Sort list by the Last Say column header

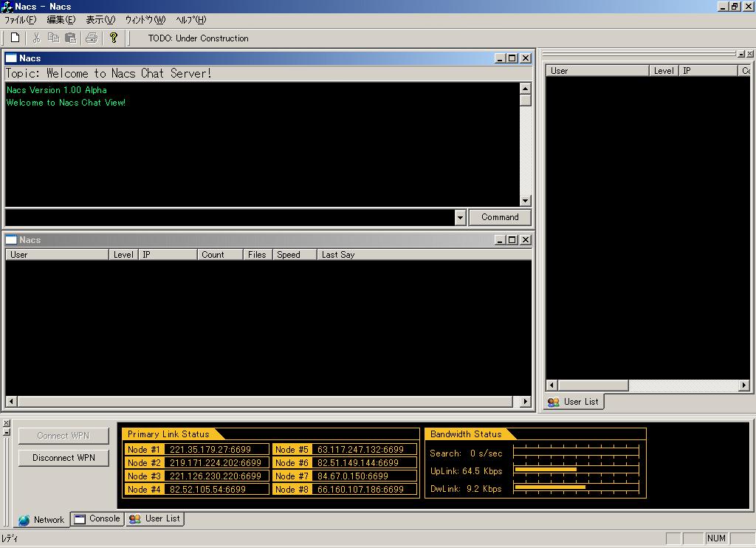(x=424, y=255)
